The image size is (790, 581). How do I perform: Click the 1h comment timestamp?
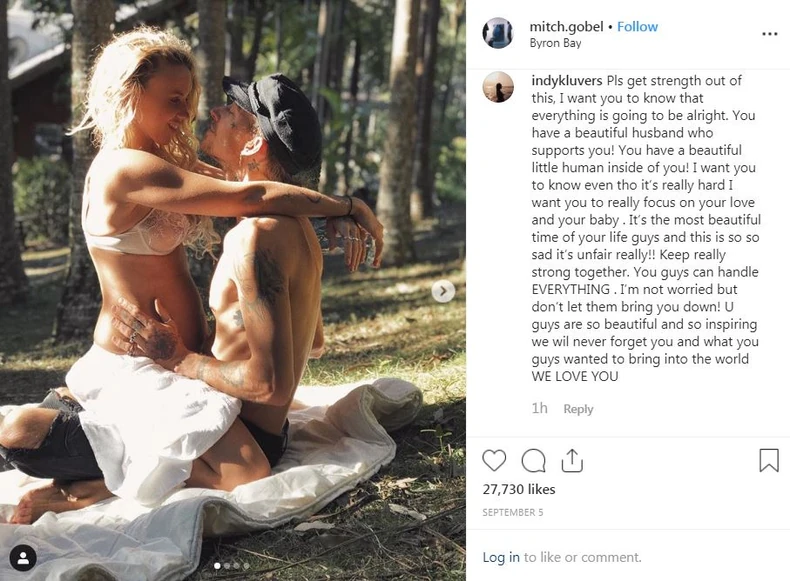539,408
